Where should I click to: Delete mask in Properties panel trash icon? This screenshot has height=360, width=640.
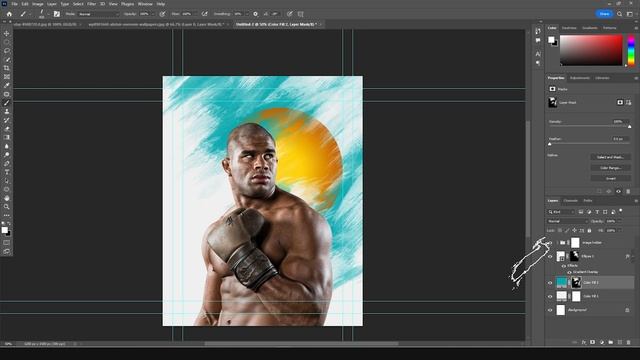[628, 191]
